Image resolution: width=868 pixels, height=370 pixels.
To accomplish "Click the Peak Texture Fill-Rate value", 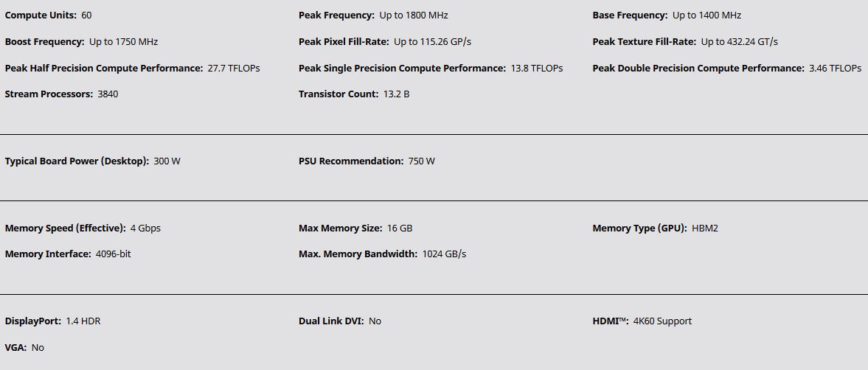I will [739, 41].
